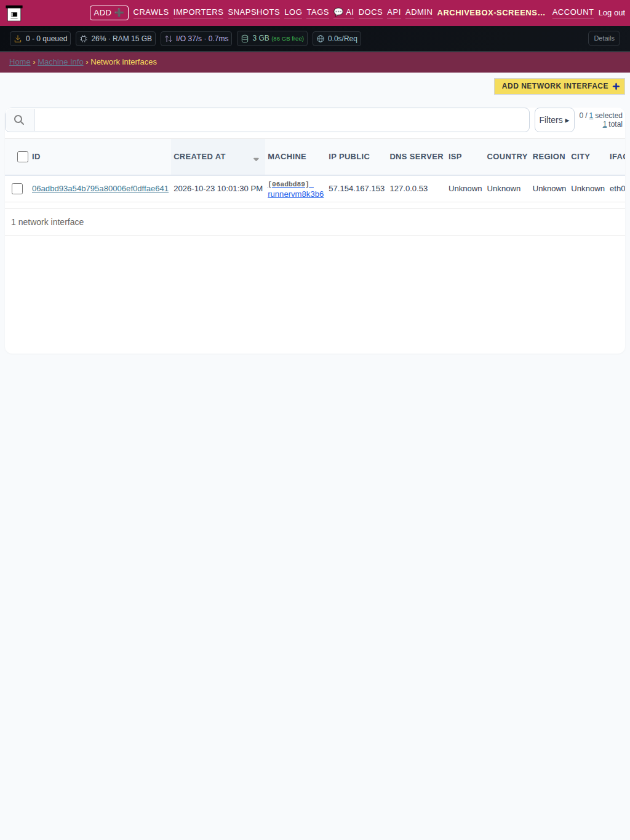This screenshot has height=840, width=630.
Task: Sort by the CITY column header
Action: (x=580, y=157)
